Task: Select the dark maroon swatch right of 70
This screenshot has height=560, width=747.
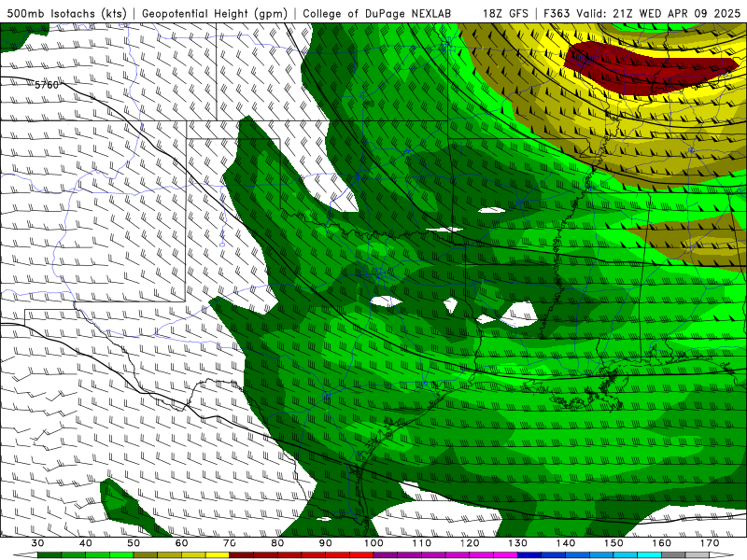Action: click(242, 555)
